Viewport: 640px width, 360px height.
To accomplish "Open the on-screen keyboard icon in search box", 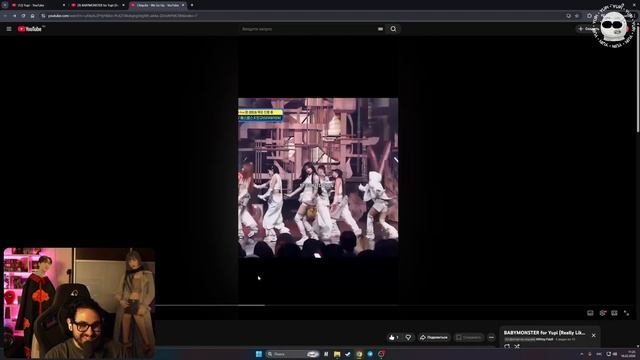I will pos(380,29).
